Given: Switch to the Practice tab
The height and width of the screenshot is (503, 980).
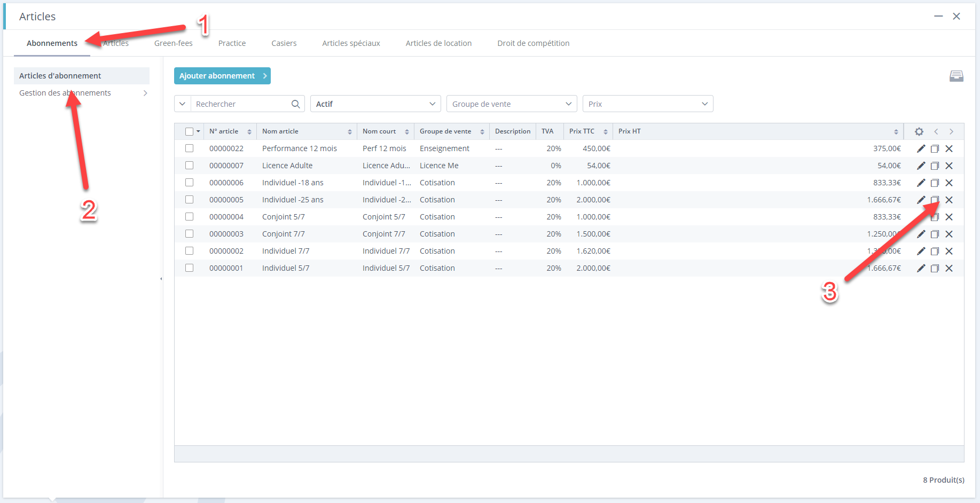Looking at the screenshot, I should [x=232, y=43].
